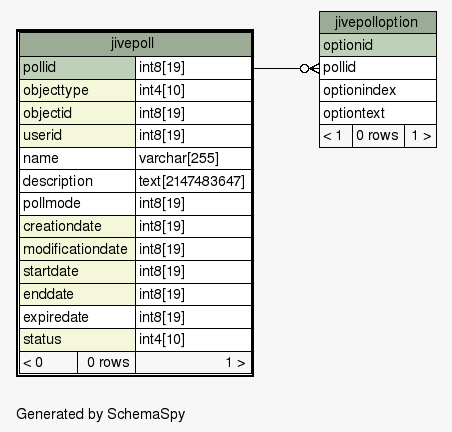Select the objecttype column cell
This screenshot has width=452, height=432.
pos(77,90)
